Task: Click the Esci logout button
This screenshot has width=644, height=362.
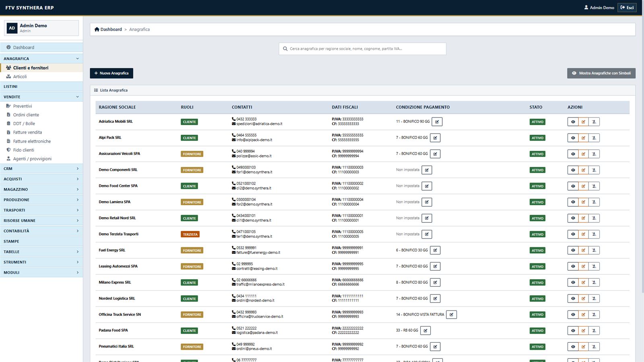Action: click(627, 8)
